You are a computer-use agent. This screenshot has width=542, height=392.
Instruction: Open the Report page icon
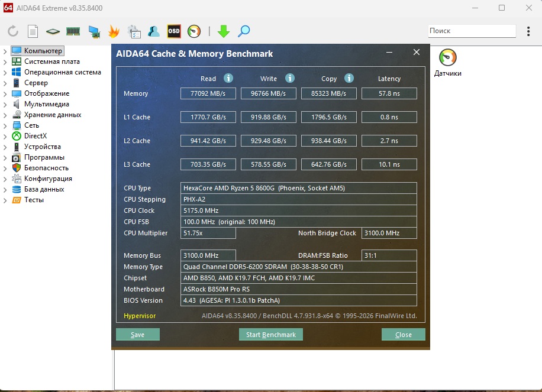(33, 31)
